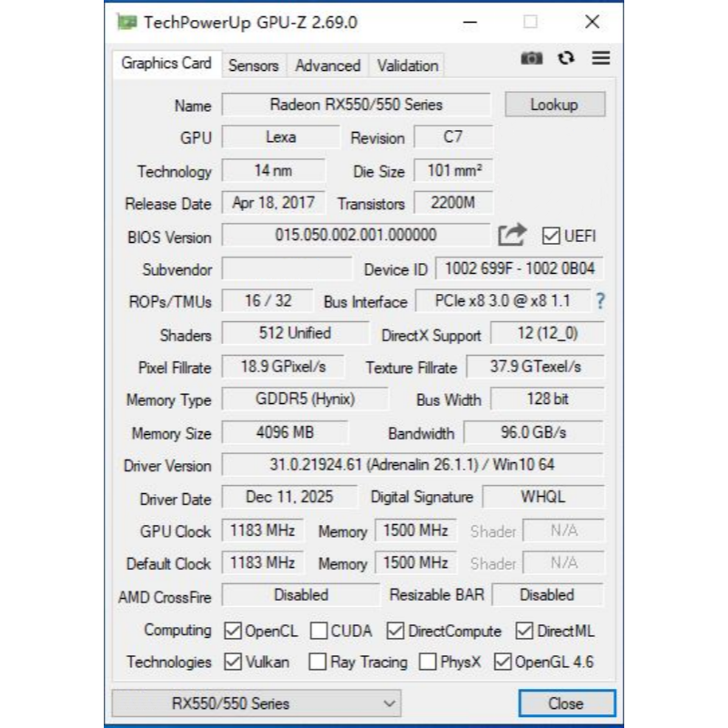The width and height of the screenshot is (728, 728).
Task: Click the Driver Date Dec 11, 2025
Action: pos(289,497)
